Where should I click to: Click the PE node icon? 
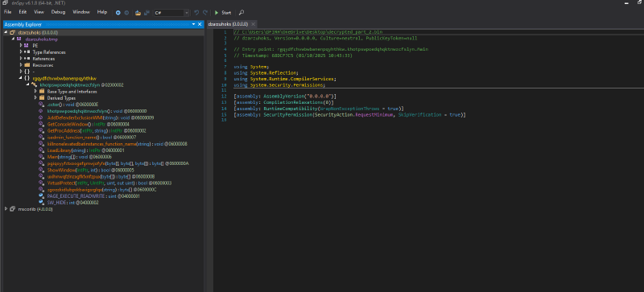27,46
